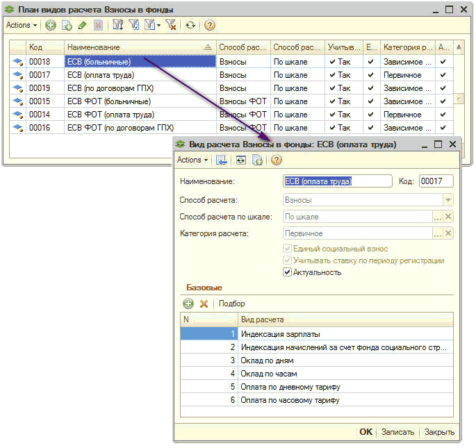This screenshot has width=476, height=448.
Task: Click the pencil Edit icon in list toolbar
Action: (83, 25)
